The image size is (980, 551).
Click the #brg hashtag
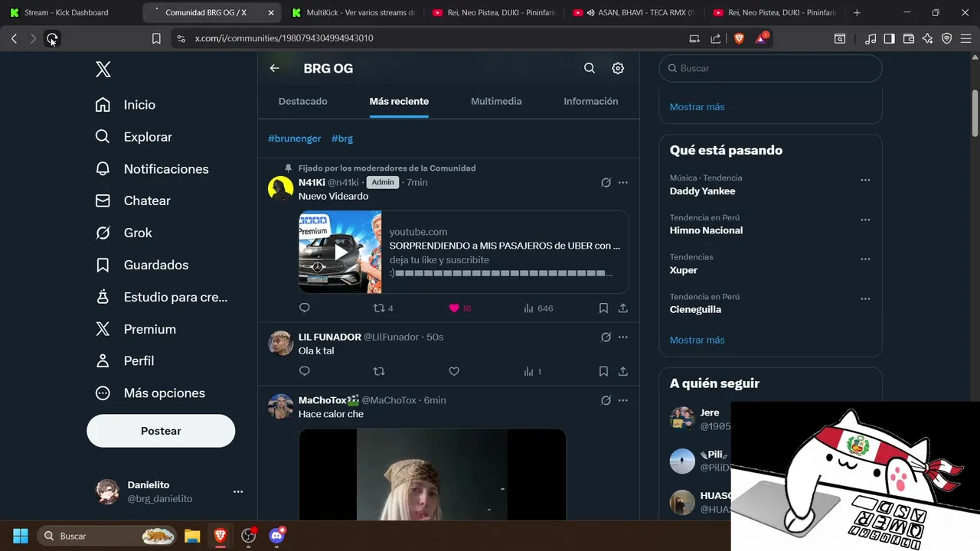pos(342,139)
